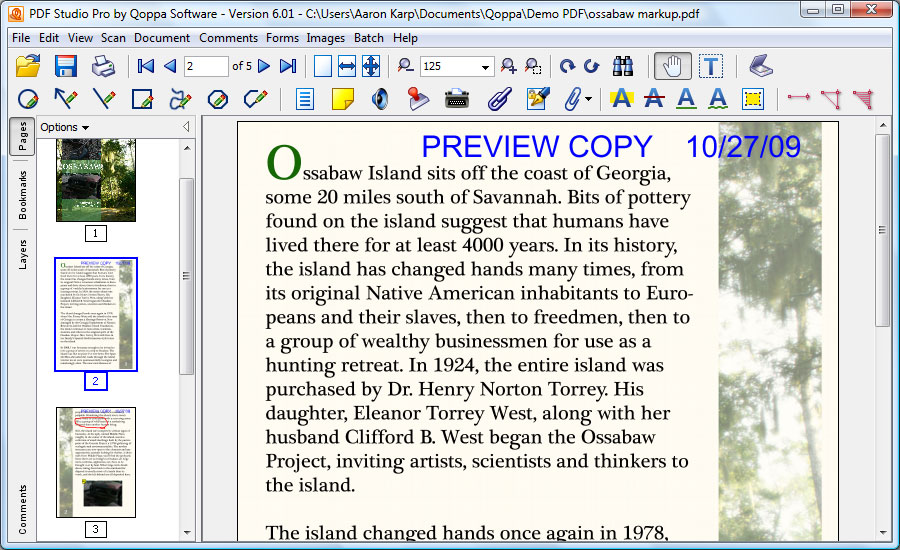
Task: Rotate pages clockwise
Action: coord(567,66)
